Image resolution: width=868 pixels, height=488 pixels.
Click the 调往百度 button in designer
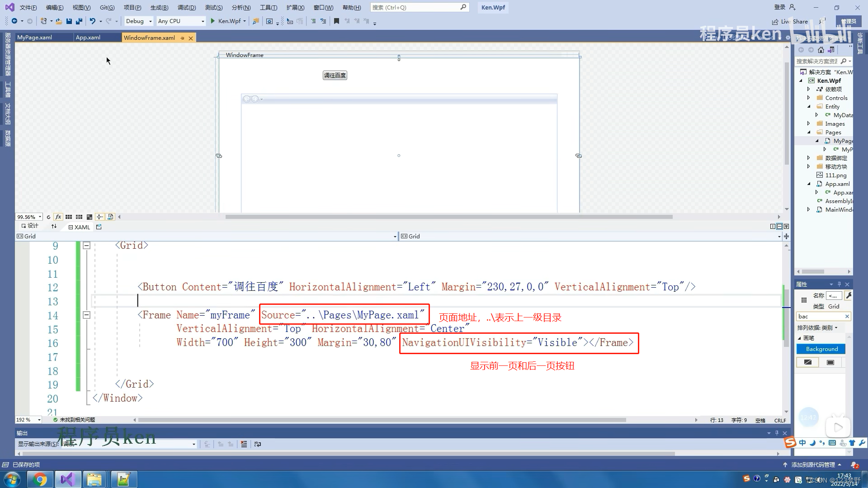335,76
